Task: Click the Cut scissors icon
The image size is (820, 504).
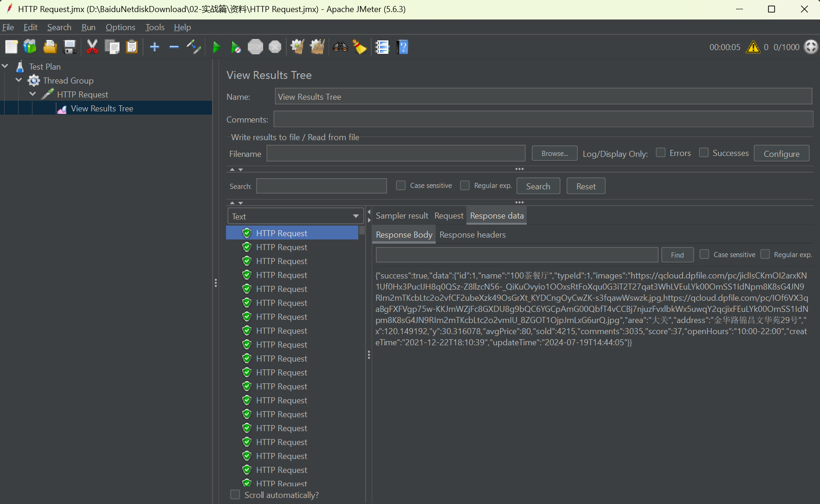Action: coord(92,47)
